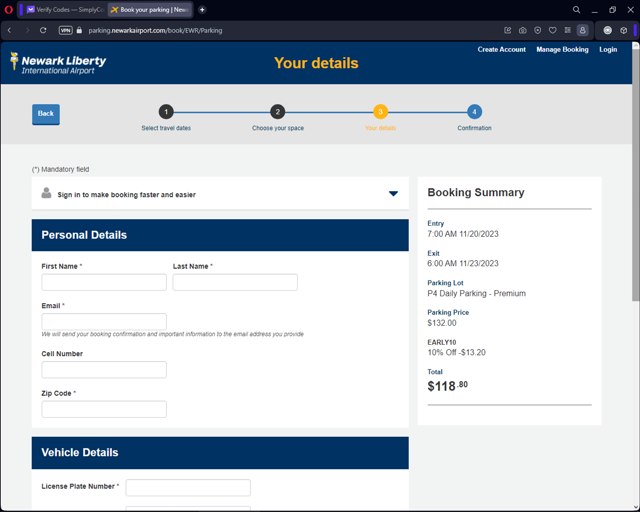Click the License Plate Number field
The image size is (640, 512).
click(x=188, y=488)
